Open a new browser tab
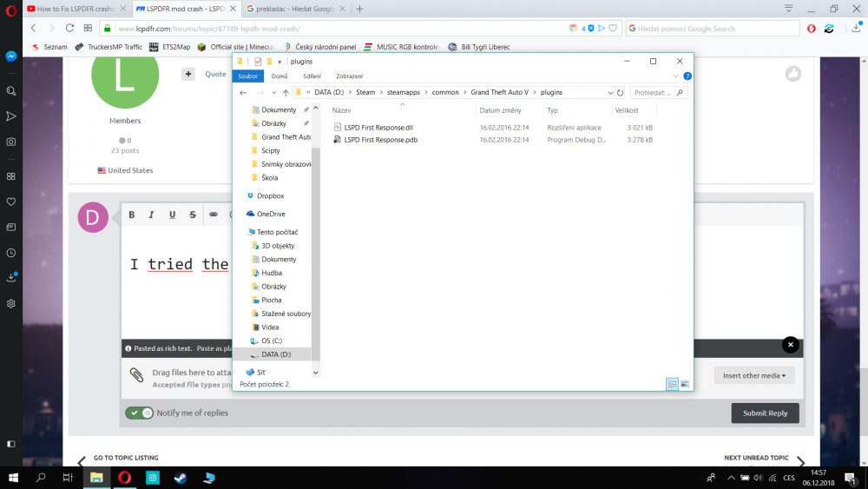The height and width of the screenshot is (489, 868). tap(360, 9)
